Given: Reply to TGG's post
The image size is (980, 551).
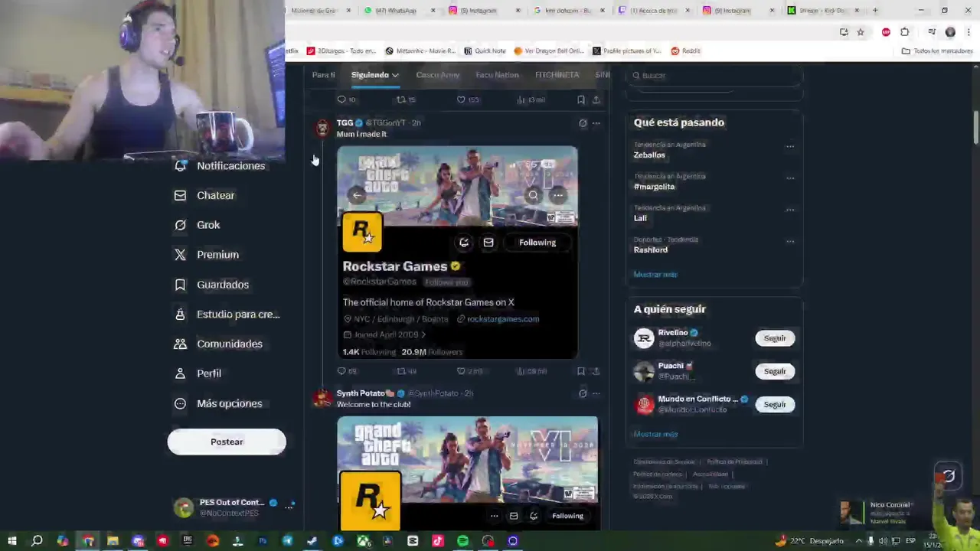Looking at the screenshot, I should pyautogui.click(x=346, y=371).
